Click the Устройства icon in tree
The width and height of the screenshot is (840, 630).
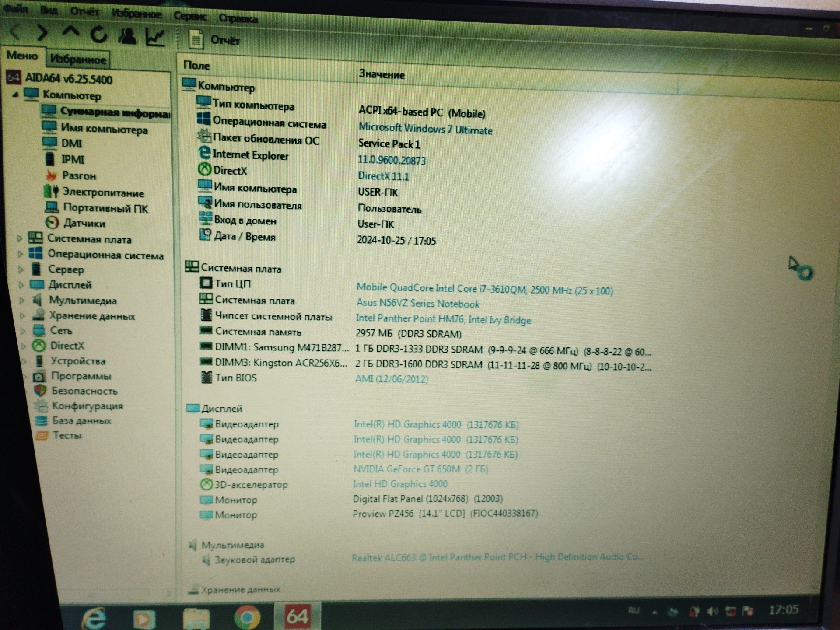click(39, 361)
